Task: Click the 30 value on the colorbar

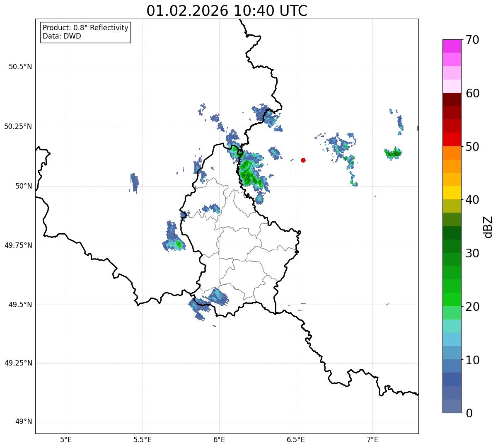Action: [473, 253]
